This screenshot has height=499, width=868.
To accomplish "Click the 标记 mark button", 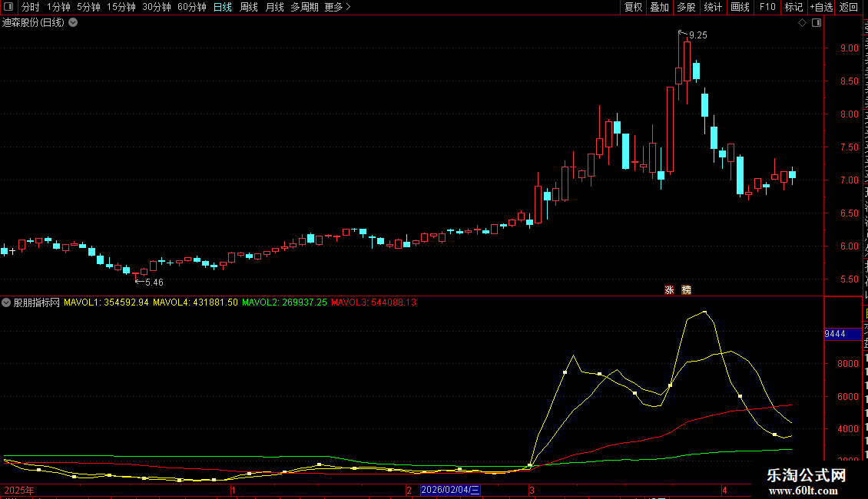I will coord(793,7).
